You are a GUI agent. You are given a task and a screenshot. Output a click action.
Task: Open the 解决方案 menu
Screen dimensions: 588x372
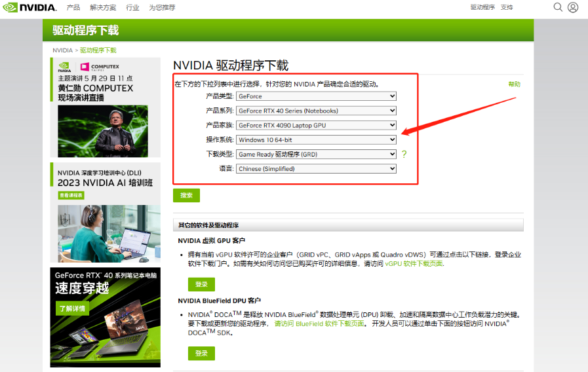[103, 7]
